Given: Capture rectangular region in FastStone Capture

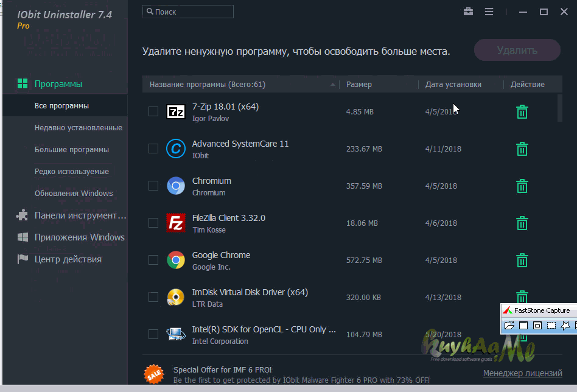Looking at the screenshot, I should click(551, 326).
